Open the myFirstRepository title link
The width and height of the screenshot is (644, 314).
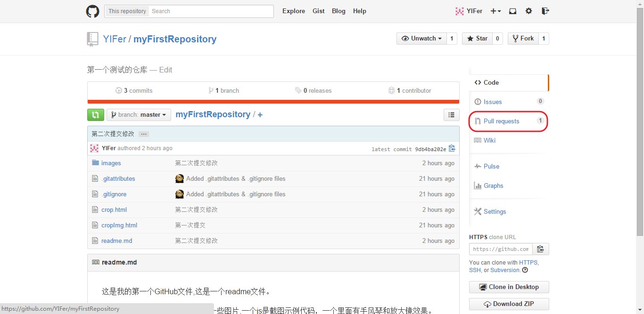point(175,39)
